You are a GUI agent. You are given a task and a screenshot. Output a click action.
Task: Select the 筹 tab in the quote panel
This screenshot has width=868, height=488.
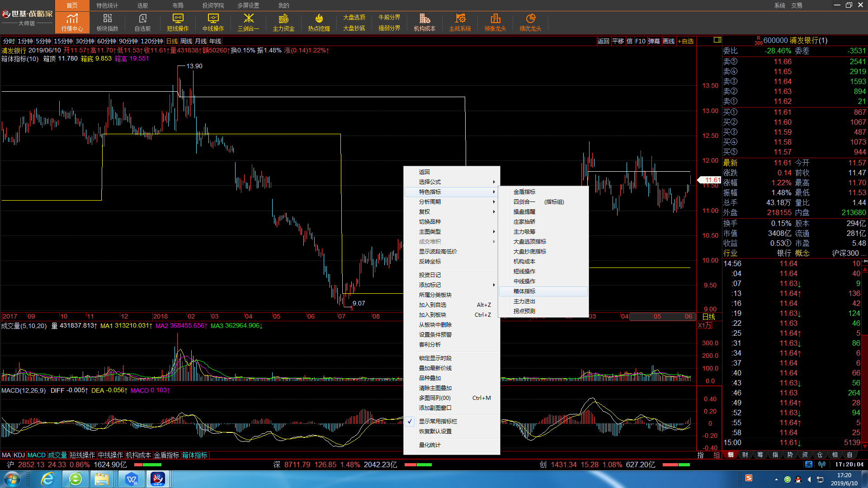point(760,455)
